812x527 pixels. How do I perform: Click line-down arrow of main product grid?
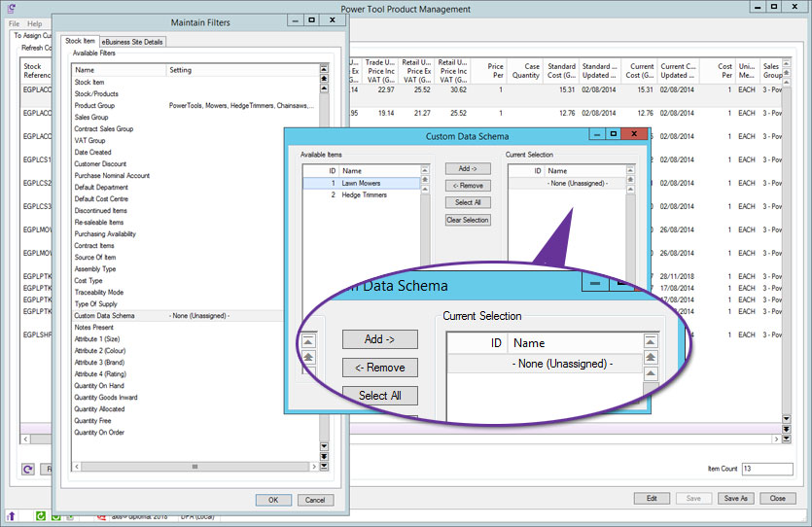click(x=786, y=419)
